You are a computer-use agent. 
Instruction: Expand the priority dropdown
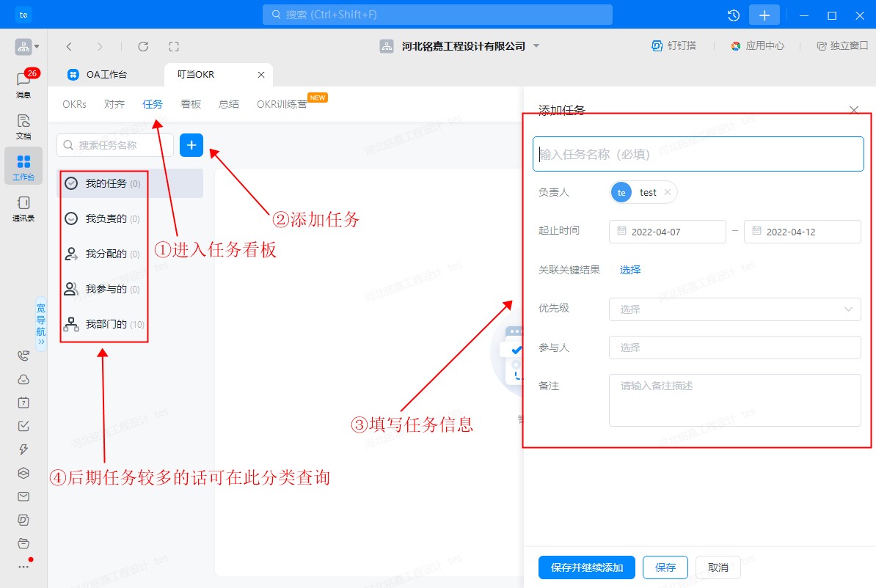(734, 309)
